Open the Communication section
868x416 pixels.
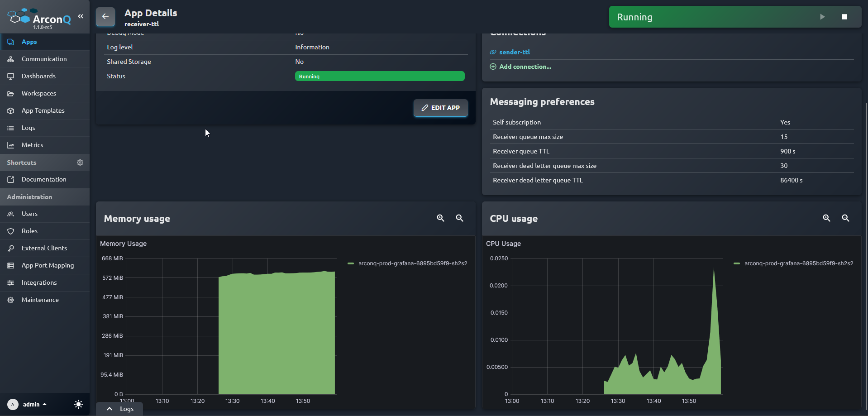(x=45, y=59)
